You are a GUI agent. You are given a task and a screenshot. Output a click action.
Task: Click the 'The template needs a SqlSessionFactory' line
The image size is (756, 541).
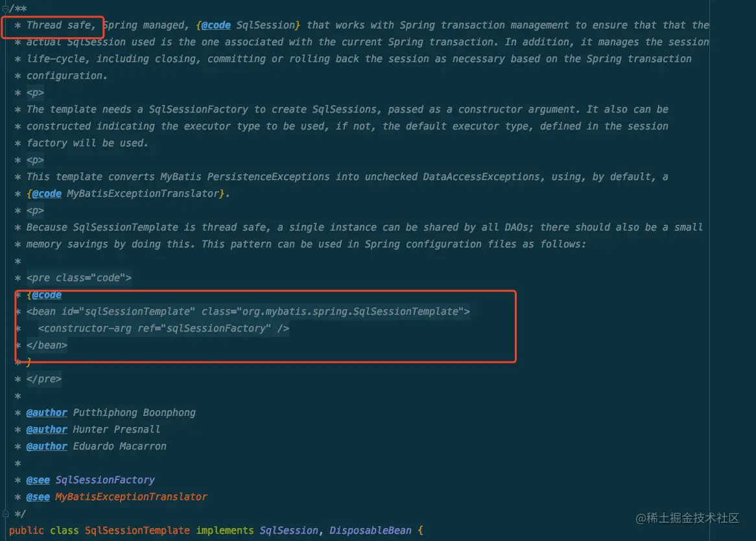click(x=347, y=109)
